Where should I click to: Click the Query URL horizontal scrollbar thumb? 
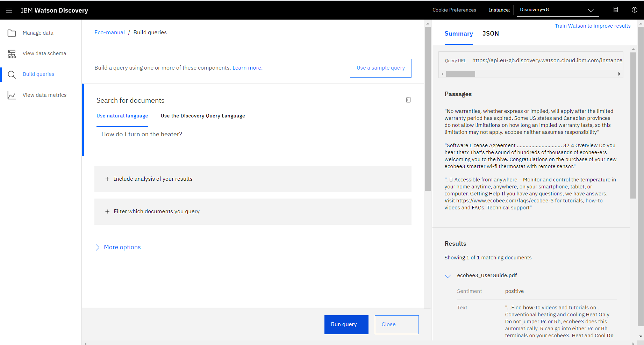[460, 74]
